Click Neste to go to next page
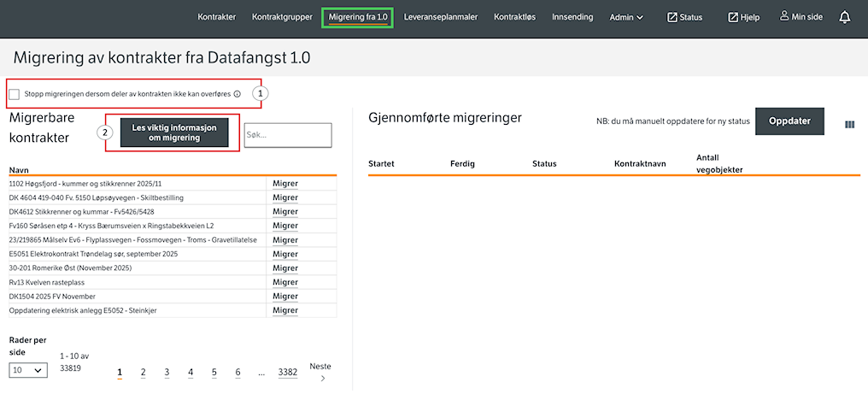This screenshot has height=406, width=868. coord(320,372)
